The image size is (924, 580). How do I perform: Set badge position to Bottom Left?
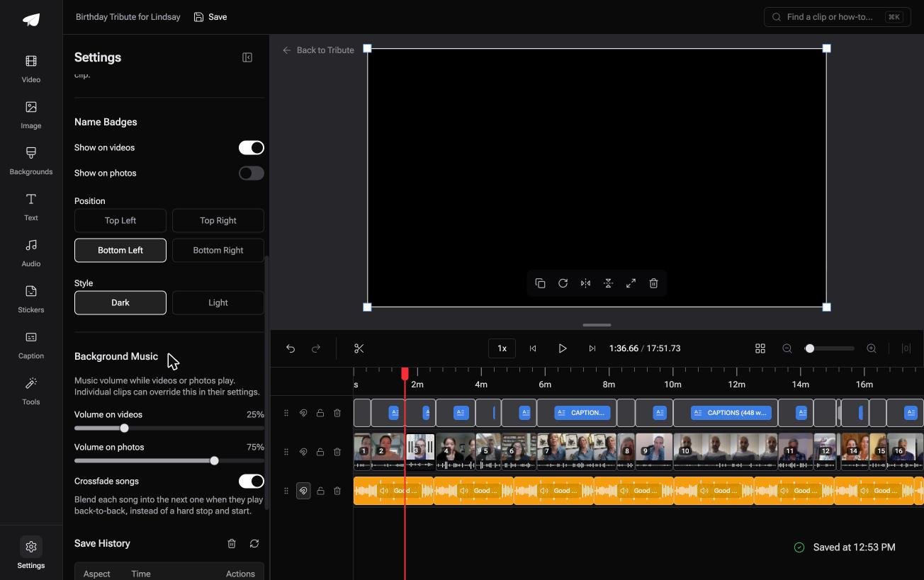[x=120, y=250]
